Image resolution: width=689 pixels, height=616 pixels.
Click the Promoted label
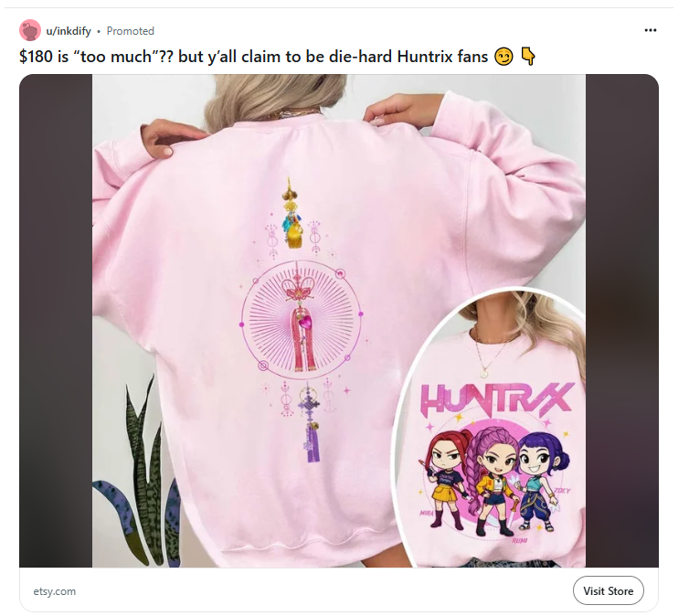click(x=131, y=31)
